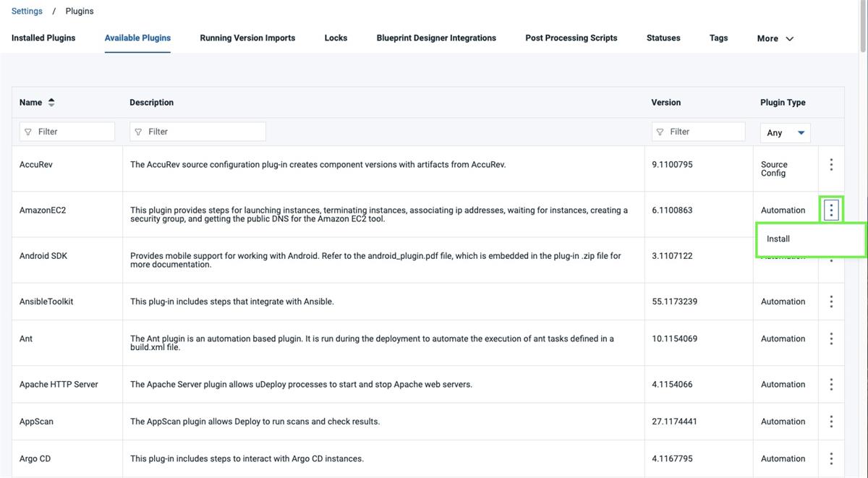Image resolution: width=868 pixels, height=478 pixels.
Task: Open the Argo CD actions menu
Action: (831, 458)
